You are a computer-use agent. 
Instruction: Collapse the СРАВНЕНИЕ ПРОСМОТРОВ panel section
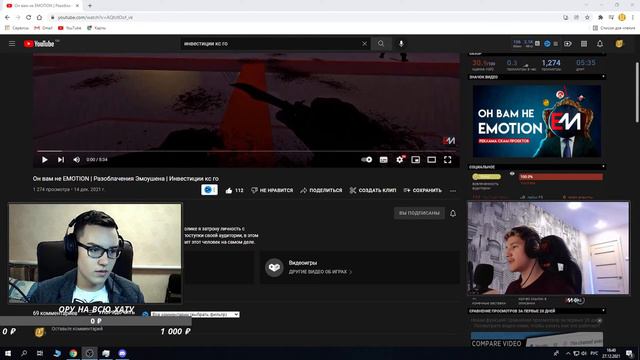point(603,311)
